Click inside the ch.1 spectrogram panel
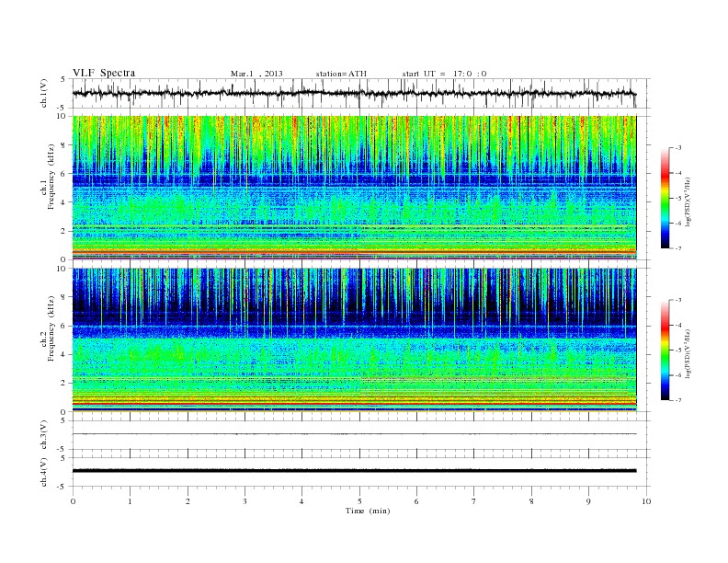The width and height of the screenshot is (728, 563). click(x=354, y=188)
